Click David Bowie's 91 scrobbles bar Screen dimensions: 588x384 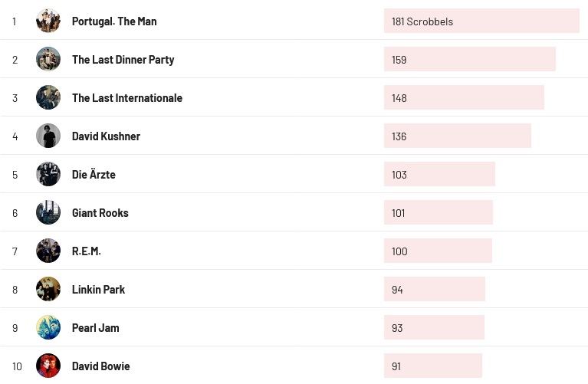pos(432,366)
